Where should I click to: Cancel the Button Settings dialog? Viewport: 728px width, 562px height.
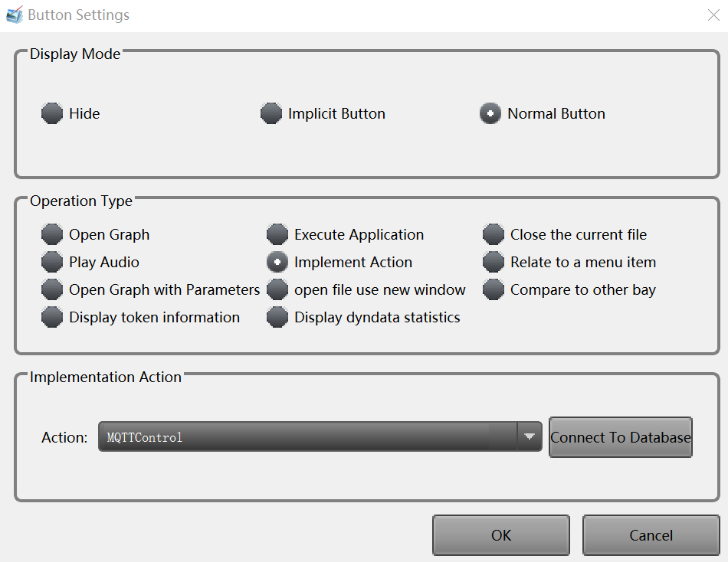tap(651, 535)
